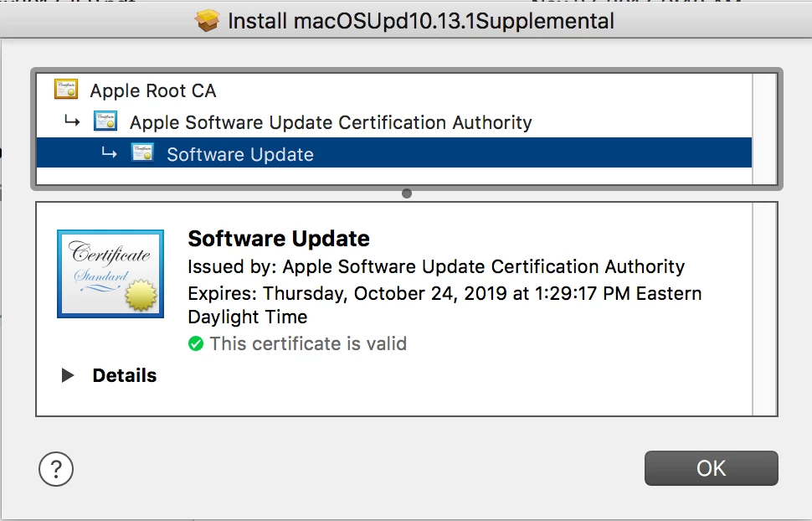
Task: Click the certificate chain list scrollbar
Action: (x=764, y=128)
